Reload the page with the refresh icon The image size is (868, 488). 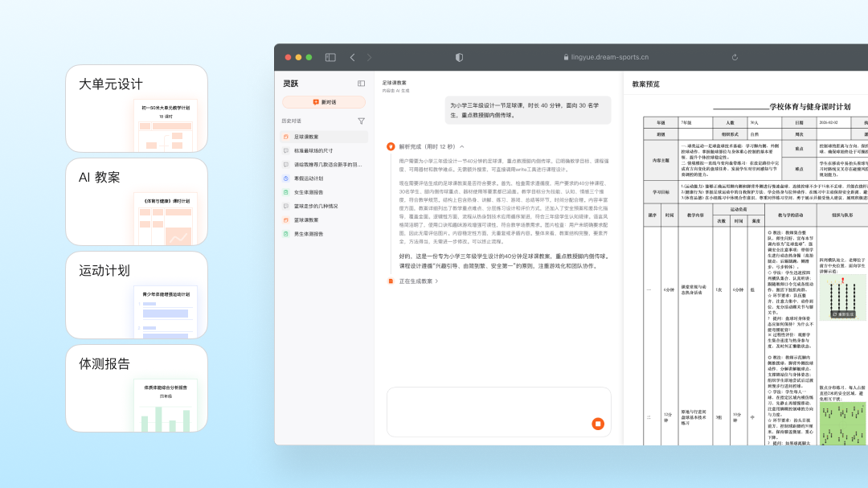click(735, 57)
